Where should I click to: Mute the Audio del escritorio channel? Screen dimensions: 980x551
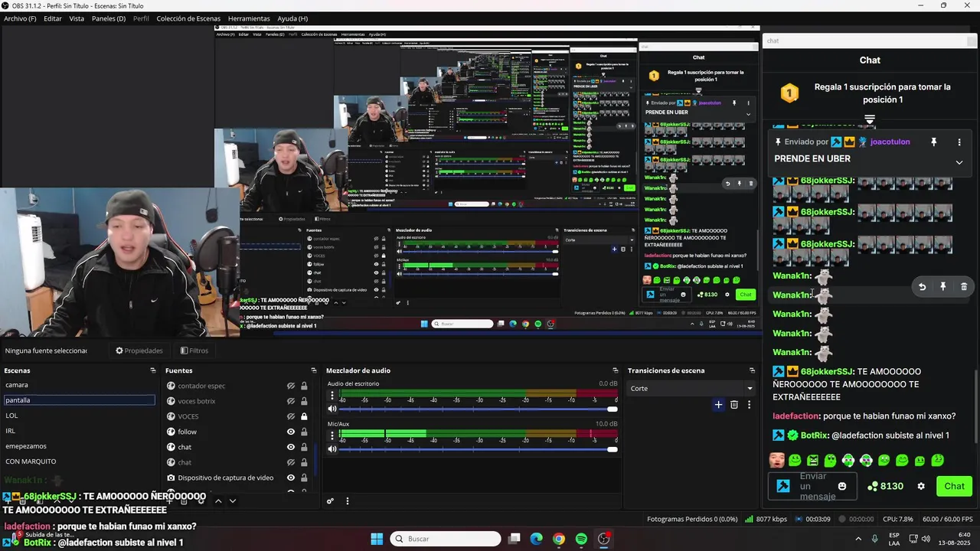point(332,409)
